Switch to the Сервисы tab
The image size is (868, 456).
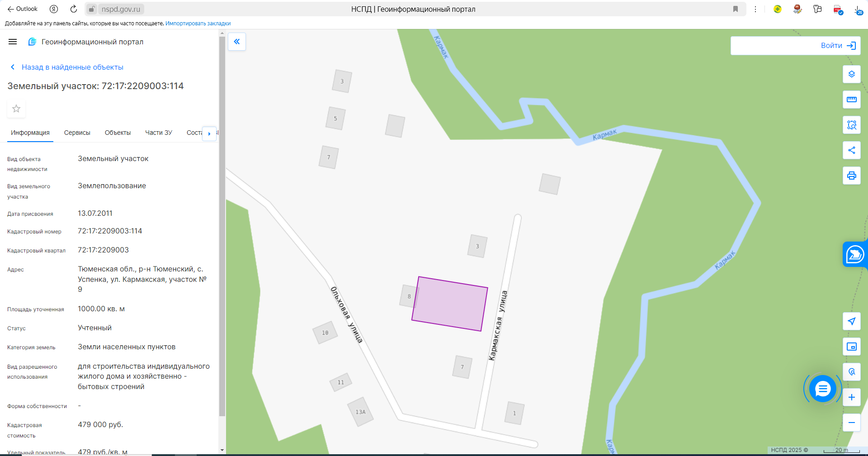coord(77,133)
